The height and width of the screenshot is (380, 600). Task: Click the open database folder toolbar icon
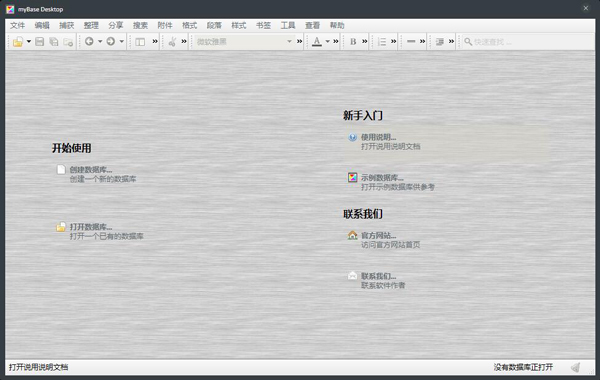[x=18, y=41]
